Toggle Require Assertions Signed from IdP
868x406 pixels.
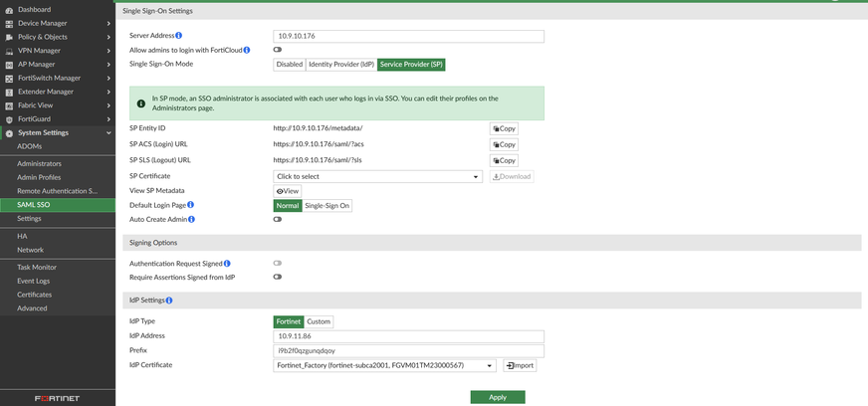[x=278, y=277]
